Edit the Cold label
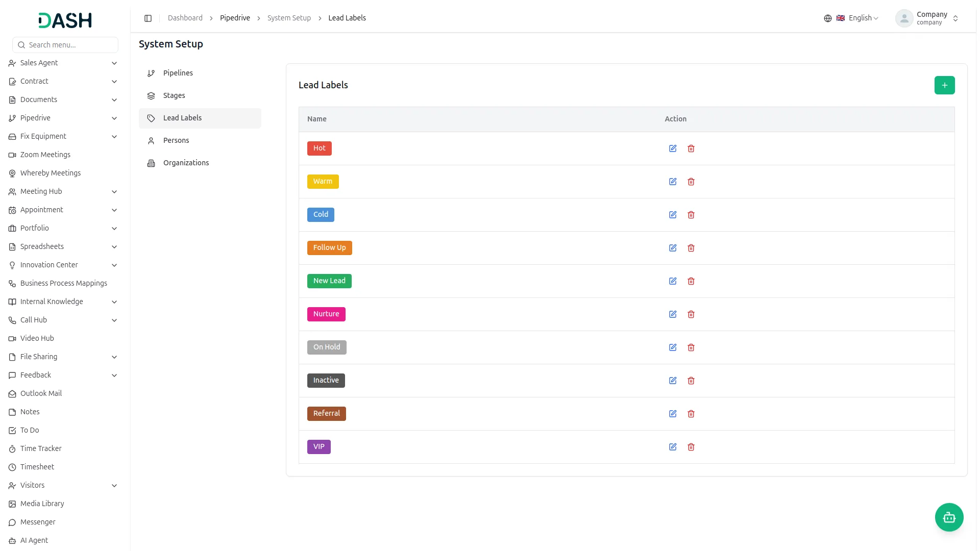980x551 pixels. (x=673, y=215)
